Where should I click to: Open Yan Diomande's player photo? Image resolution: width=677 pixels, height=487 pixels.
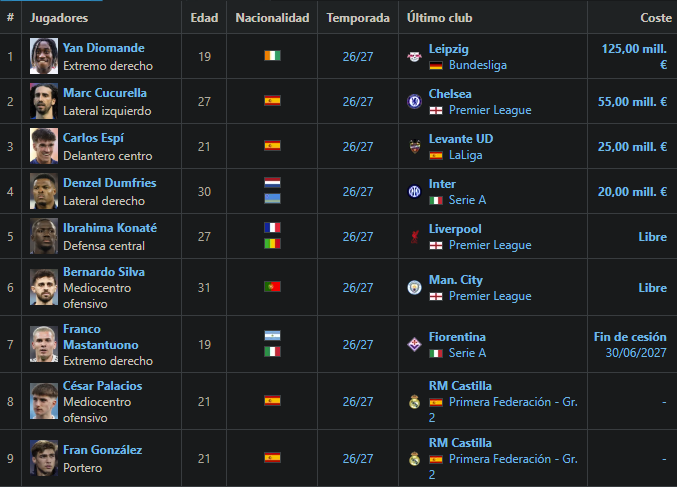tap(44, 56)
